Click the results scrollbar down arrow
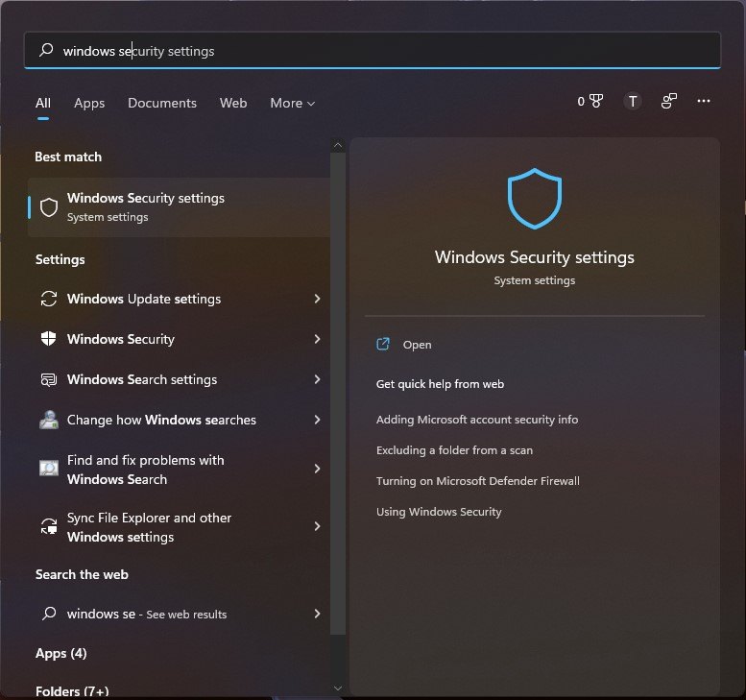The image size is (746, 700). click(338, 688)
